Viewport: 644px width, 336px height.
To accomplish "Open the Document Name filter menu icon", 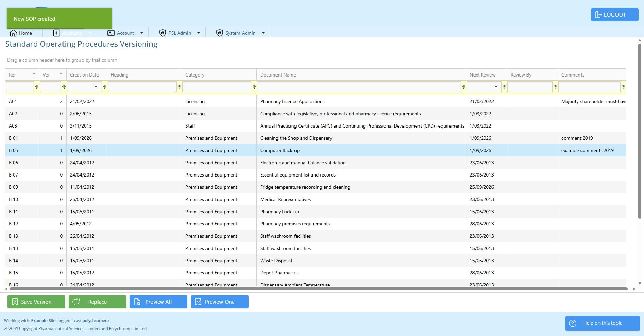I will click(x=464, y=87).
